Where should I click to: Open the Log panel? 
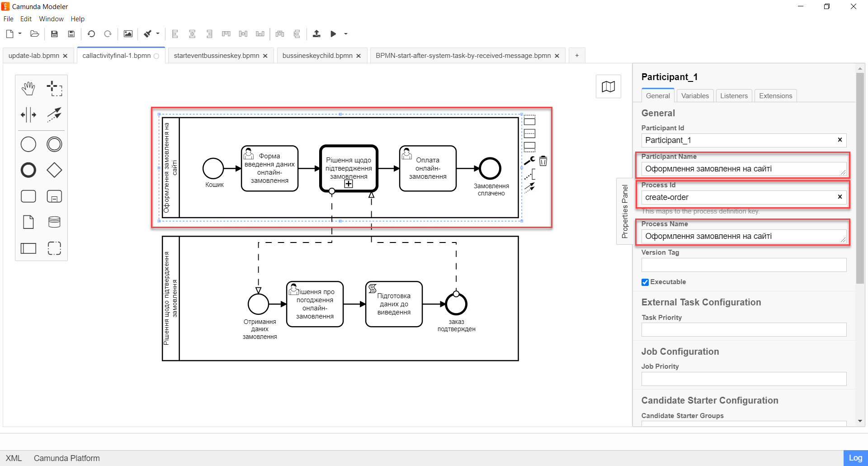click(855, 458)
